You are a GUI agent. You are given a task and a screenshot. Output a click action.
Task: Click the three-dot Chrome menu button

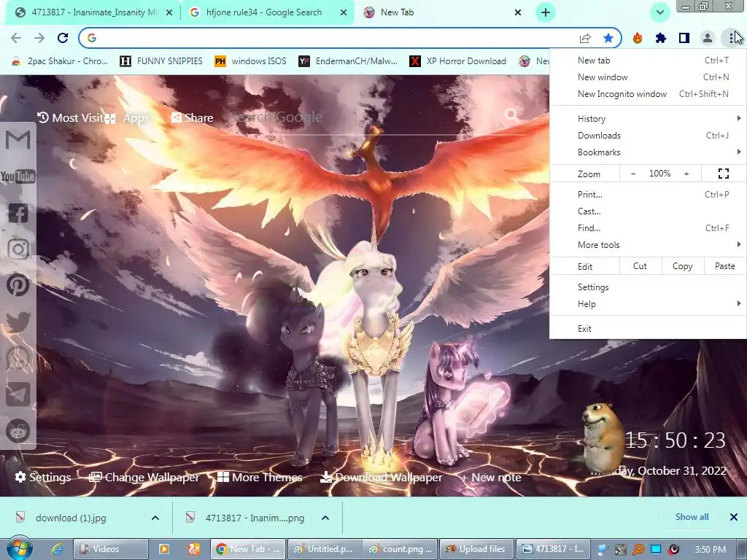(731, 38)
